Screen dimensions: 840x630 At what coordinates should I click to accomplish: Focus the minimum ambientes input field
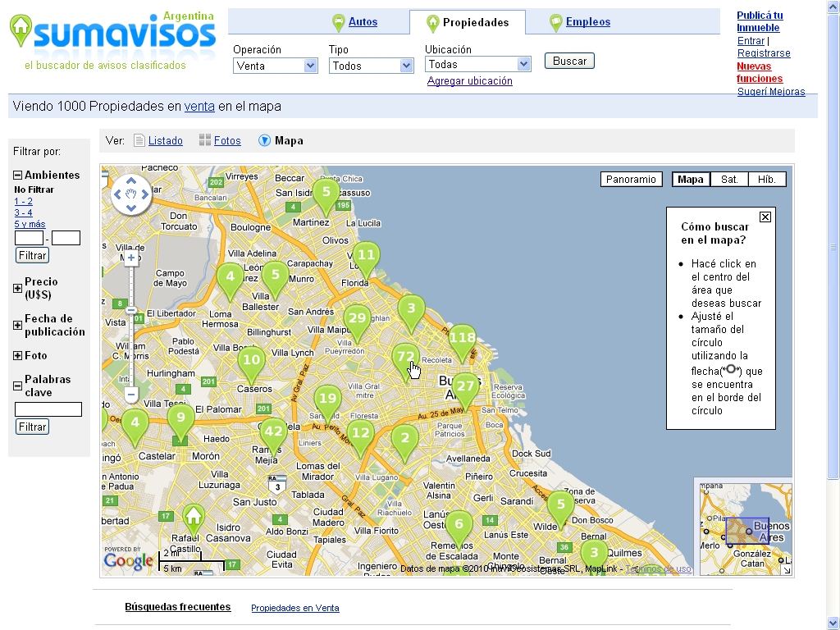(x=29, y=238)
